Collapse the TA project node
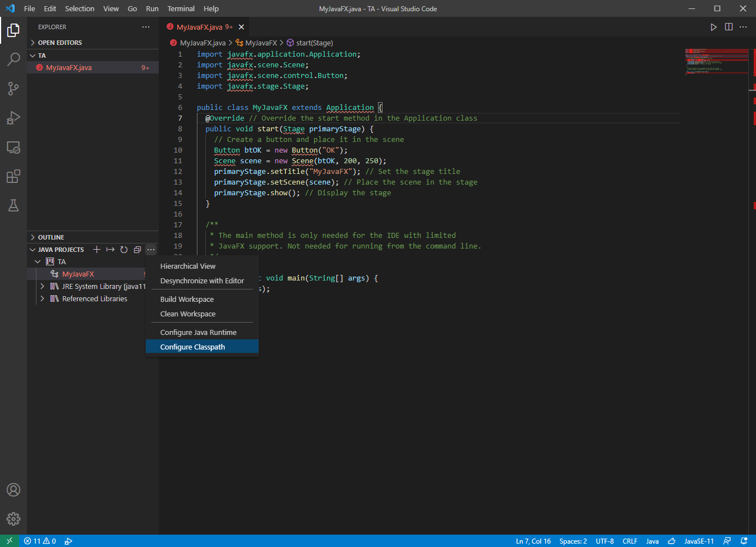 (38, 262)
